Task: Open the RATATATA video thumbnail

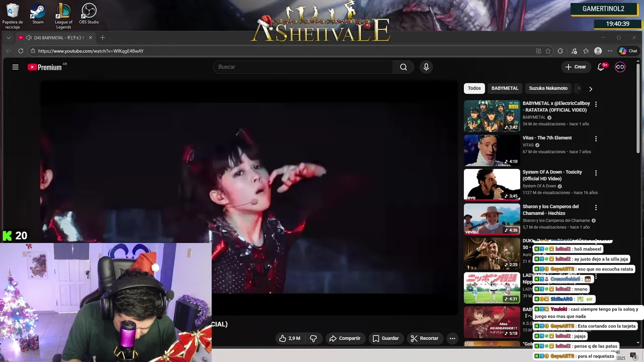Action: pos(492,116)
